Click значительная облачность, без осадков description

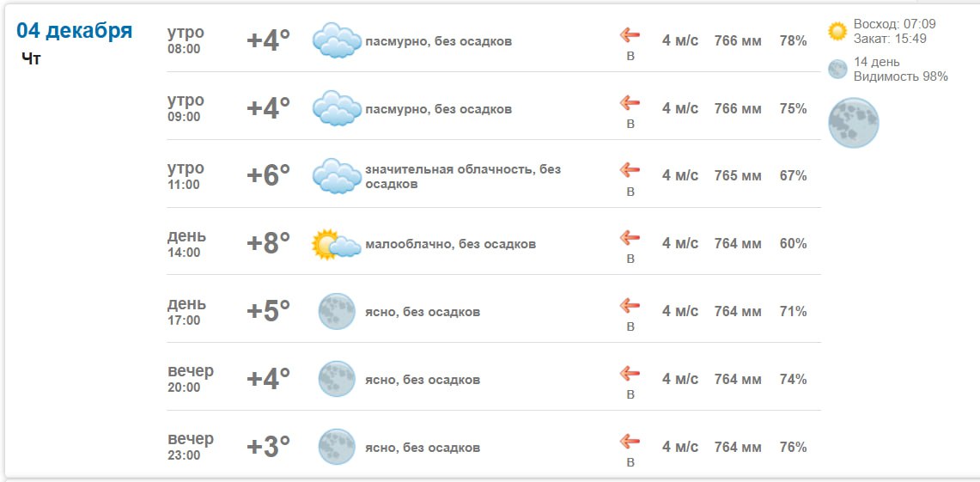[x=463, y=176]
